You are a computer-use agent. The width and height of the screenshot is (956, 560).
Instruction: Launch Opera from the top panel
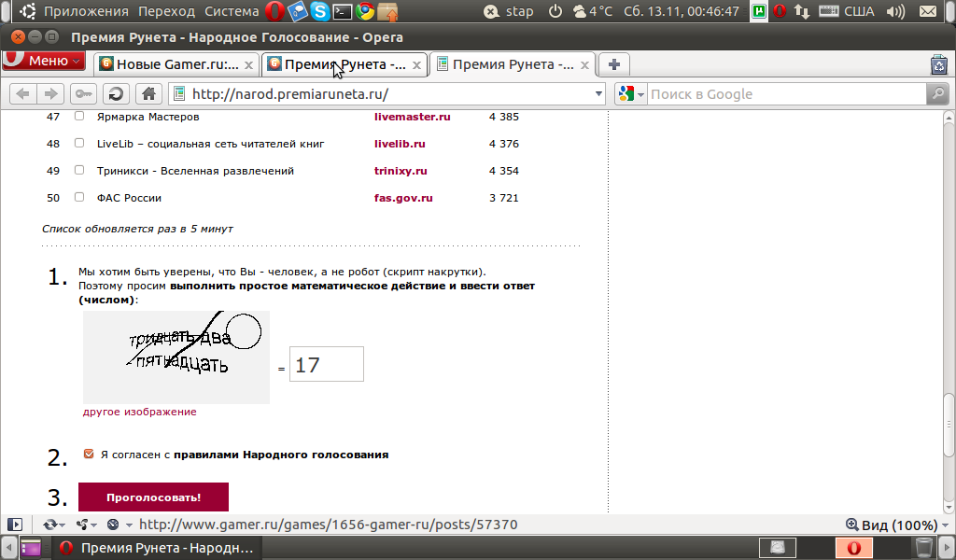274,11
